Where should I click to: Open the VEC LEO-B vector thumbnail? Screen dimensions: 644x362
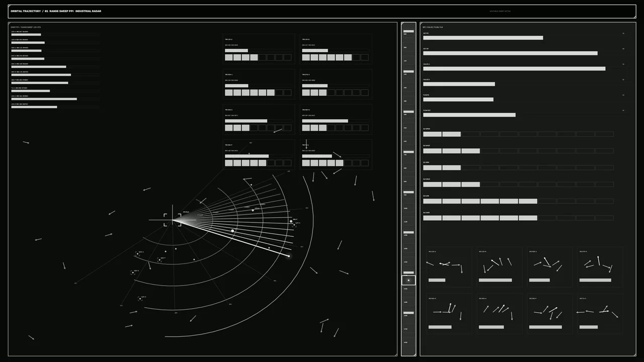(500, 267)
